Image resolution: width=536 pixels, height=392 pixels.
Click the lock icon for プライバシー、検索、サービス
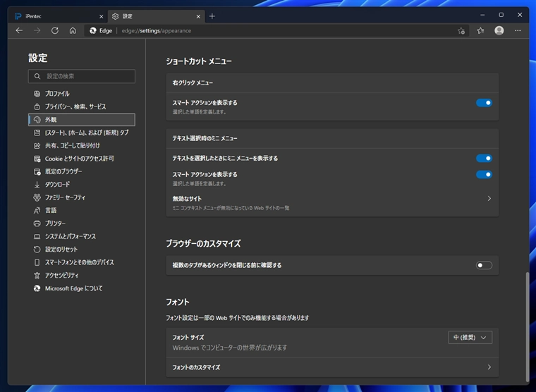[x=37, y=106]
